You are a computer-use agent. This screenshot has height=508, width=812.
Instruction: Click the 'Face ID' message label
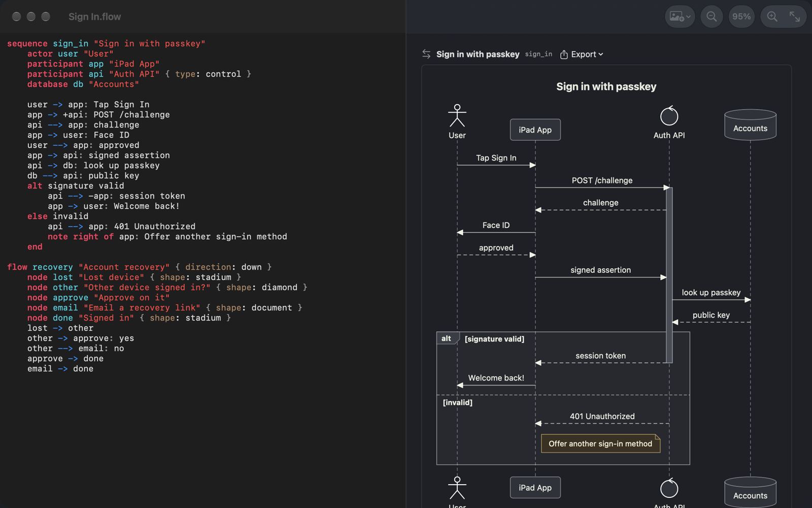click(x=496, y=225)
